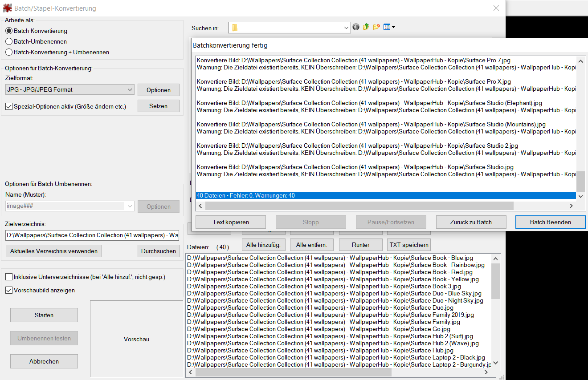
Task: Click the Runter button
Action: (x=360, y=245)
